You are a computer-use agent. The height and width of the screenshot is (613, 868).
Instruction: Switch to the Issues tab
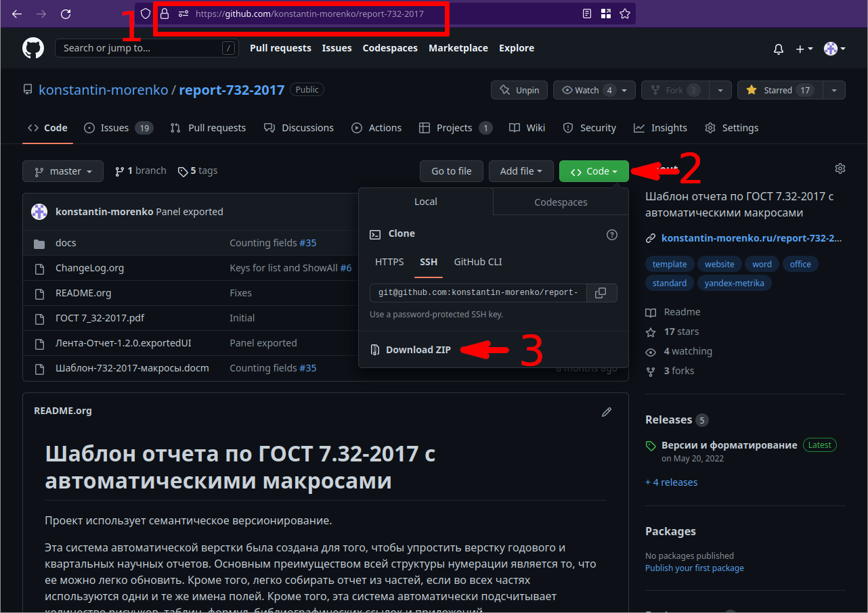pyautogui.click(x=118, y=128)
